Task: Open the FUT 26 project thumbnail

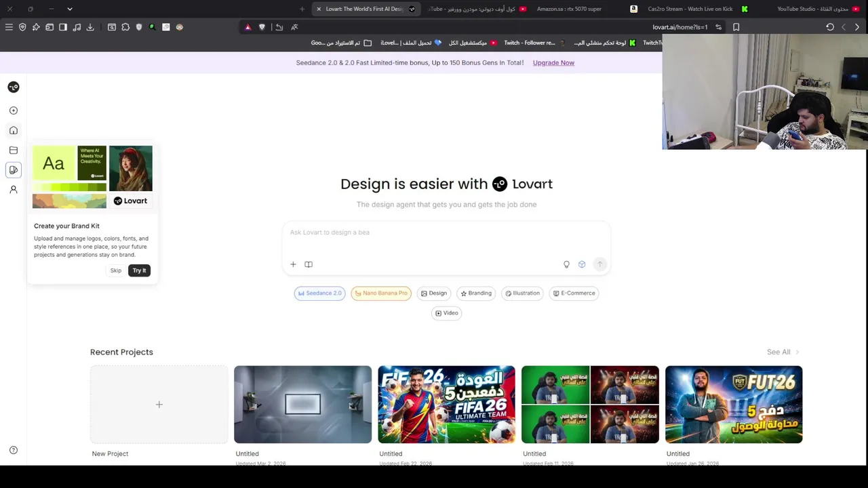Action: (x=734, y=405)
